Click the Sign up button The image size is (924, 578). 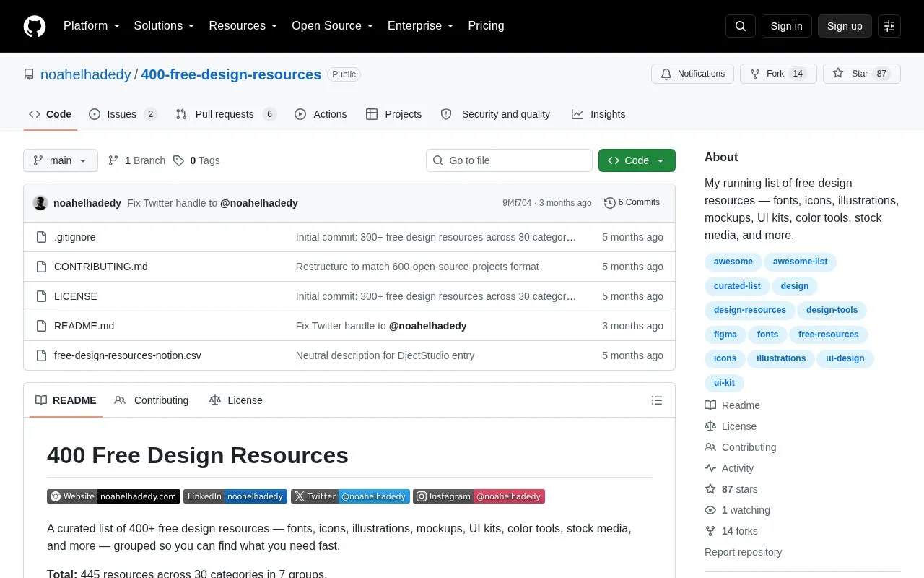click(845, 26)
